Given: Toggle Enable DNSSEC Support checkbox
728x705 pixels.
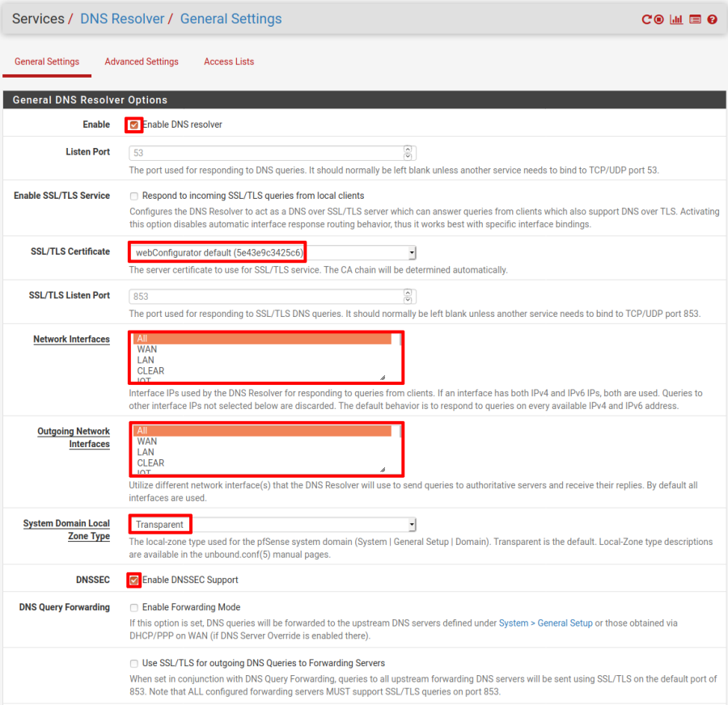Looking at the screenshot, I should (134, 580).
